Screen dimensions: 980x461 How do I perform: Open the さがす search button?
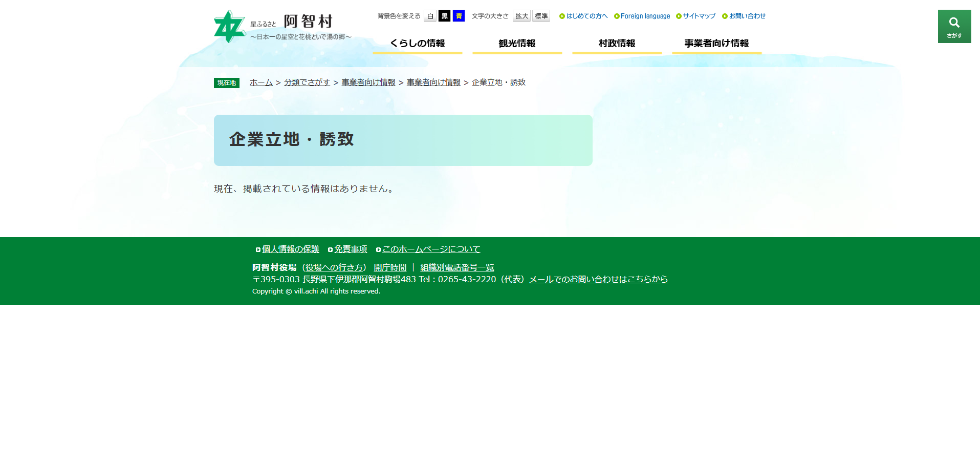click(x=954, y=26)
